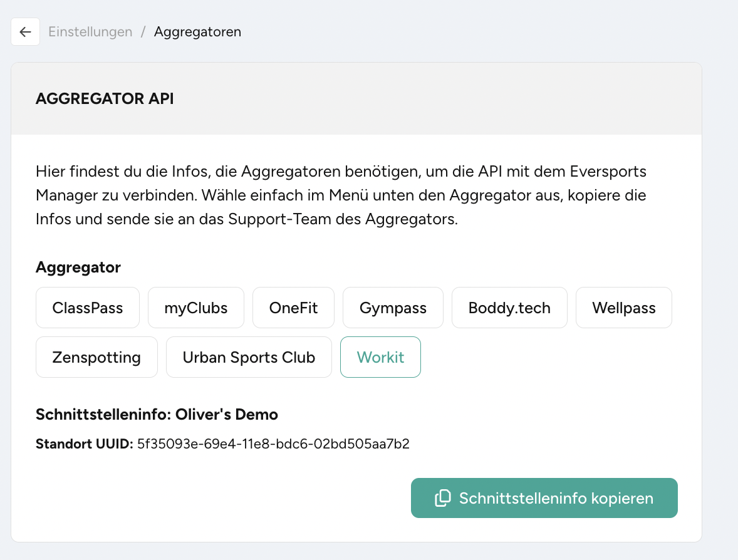Click the Aggregator section label
The image size is (738, 560).
[78, 267]
